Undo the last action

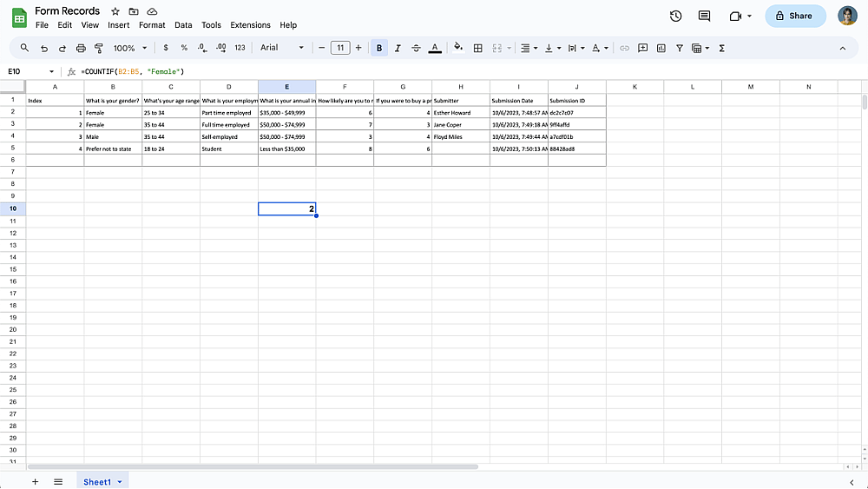click(43, 48)
